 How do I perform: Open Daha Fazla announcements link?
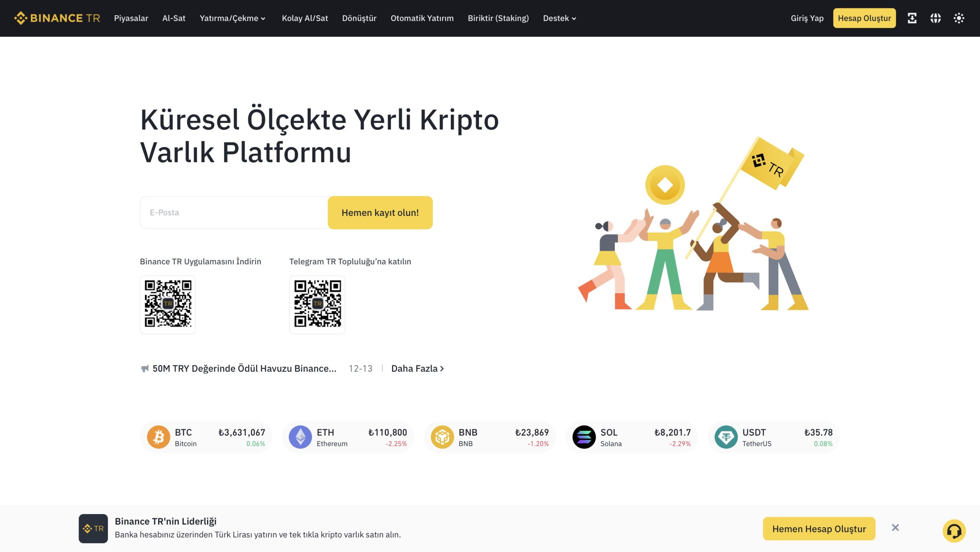(x=417, y=369)
